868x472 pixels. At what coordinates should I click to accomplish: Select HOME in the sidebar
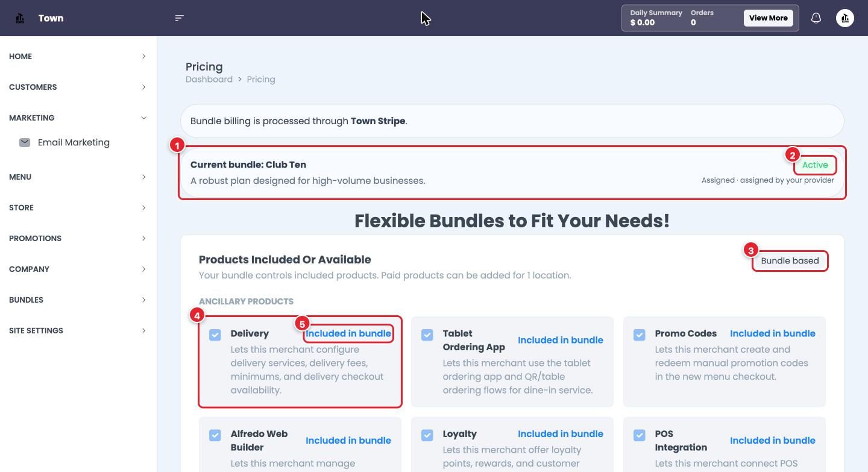[20, 56]
